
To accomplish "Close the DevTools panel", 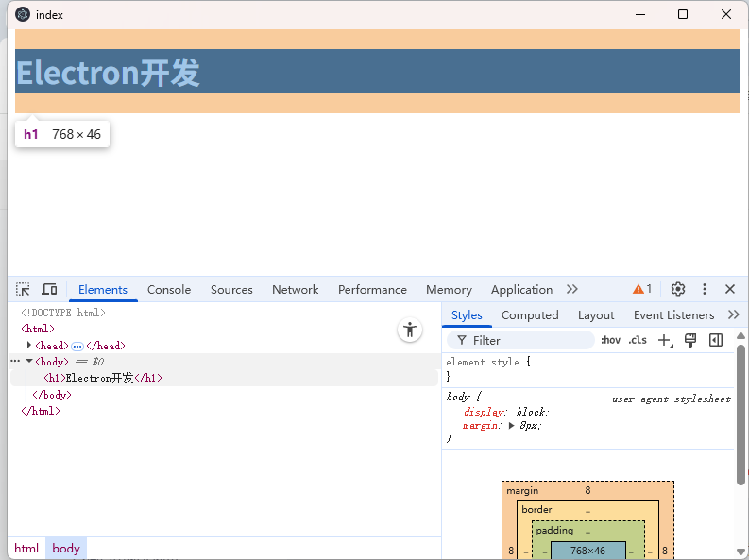I will pyautogui.click(x=730, y=289).
